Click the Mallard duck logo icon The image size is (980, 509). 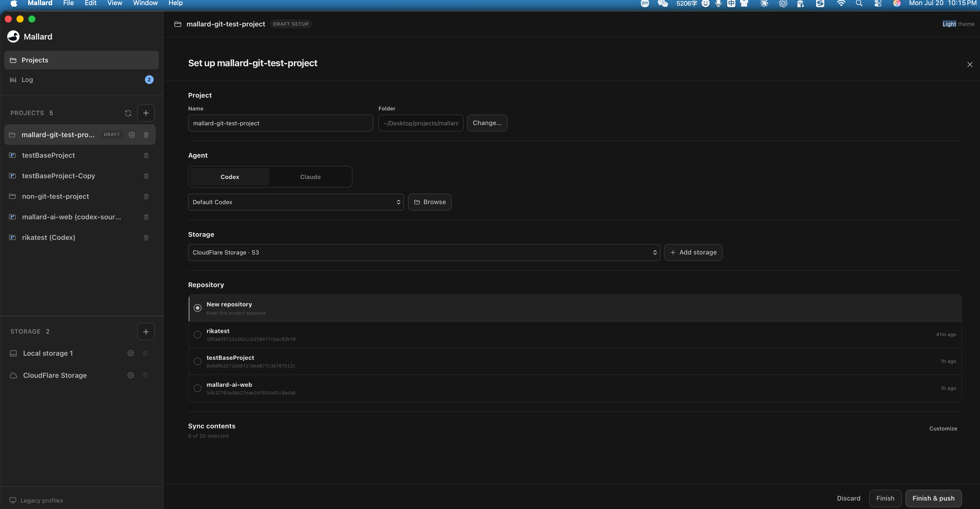[13, 36]
